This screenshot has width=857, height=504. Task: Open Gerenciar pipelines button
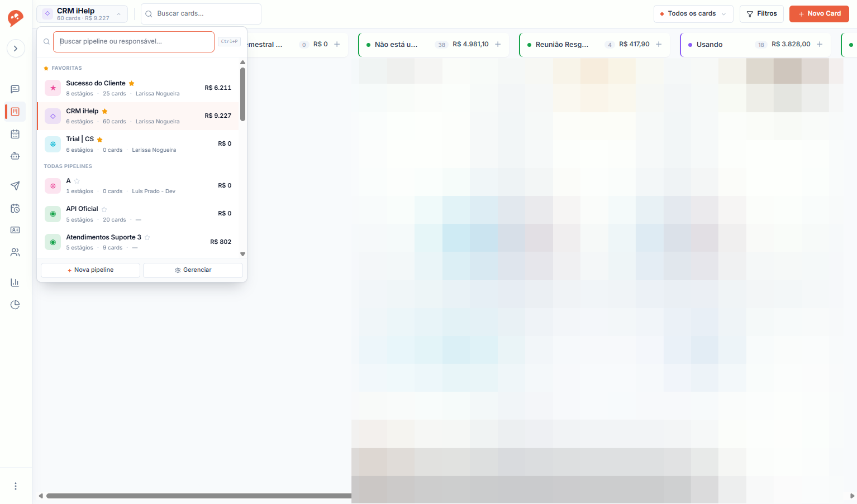(193, 270)
